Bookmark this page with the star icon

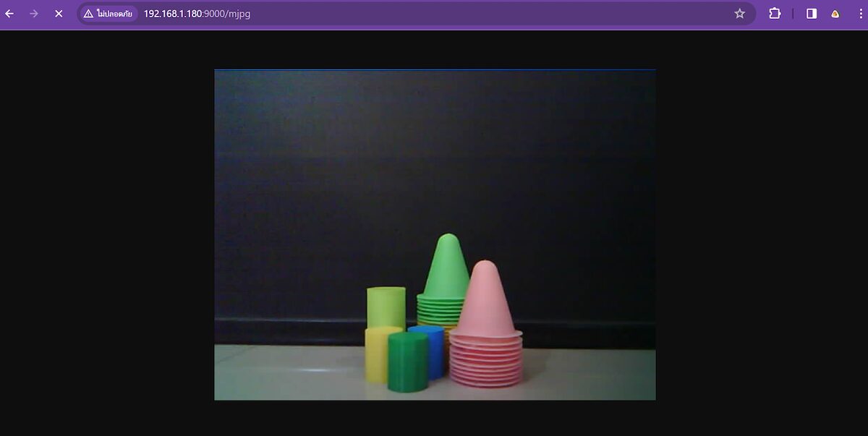[x=739, y=14]
